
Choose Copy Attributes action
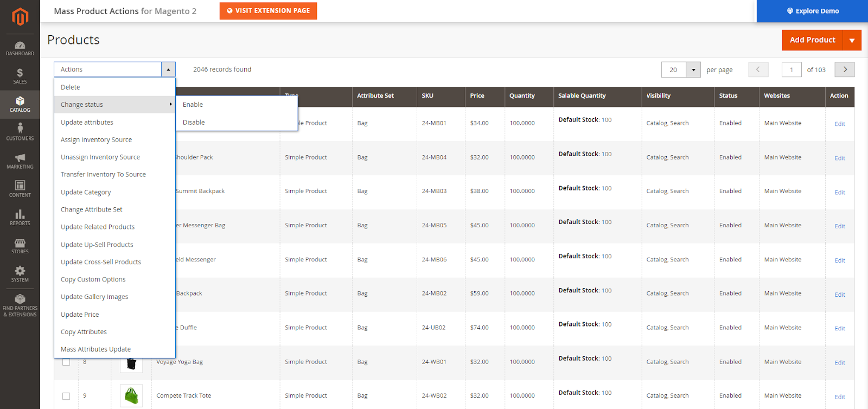(114, 332)
